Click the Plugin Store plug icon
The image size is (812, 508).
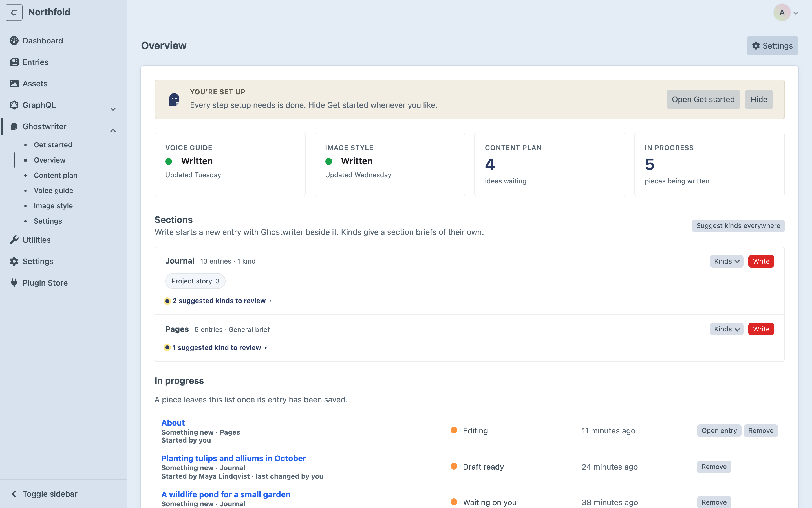click(14, 283)
